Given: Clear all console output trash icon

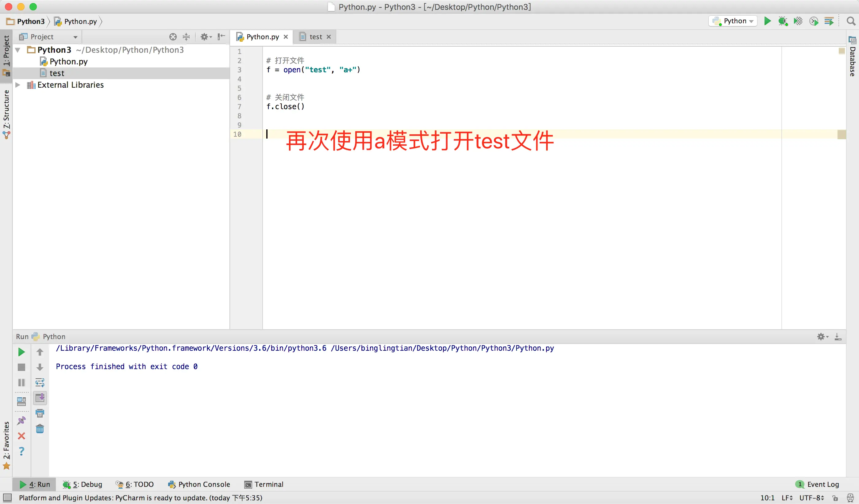Looking at the screenshot, I should 40,428.
